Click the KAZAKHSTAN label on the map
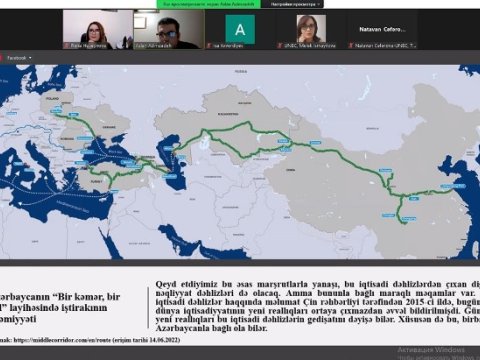Image resolution: width=480 pixels, height=360 pixels. tap(228, 114)
